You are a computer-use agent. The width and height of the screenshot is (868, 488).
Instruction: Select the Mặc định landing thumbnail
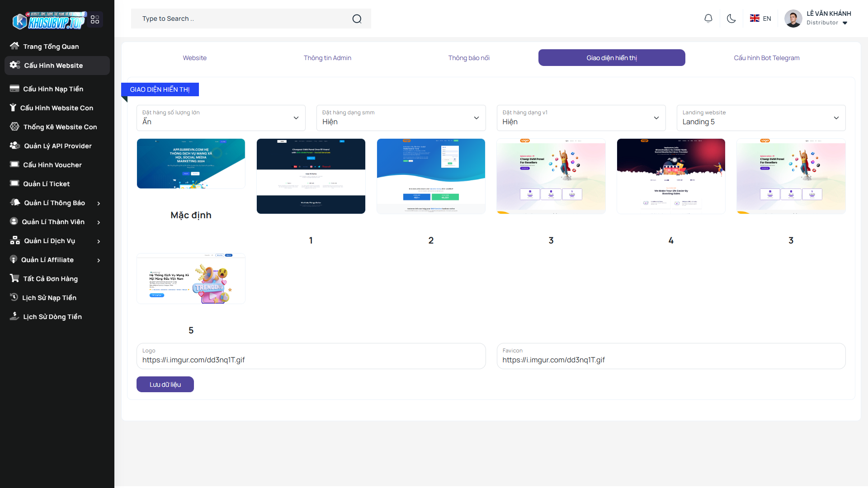(x=191, y=164)
